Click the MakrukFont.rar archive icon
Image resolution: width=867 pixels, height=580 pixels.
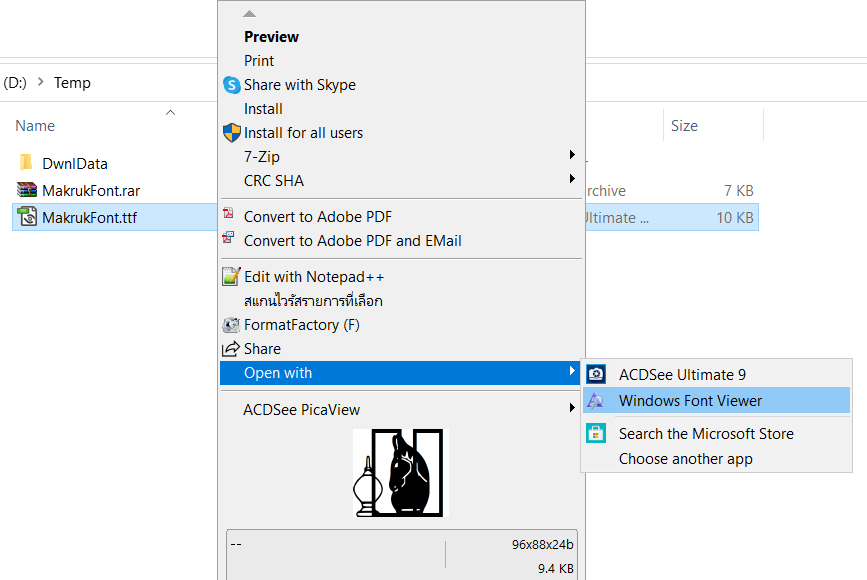pos(25,190)
